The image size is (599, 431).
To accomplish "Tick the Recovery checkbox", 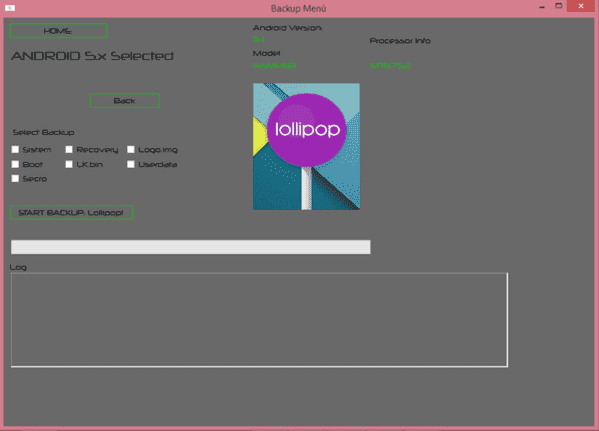I will point(69,149).
